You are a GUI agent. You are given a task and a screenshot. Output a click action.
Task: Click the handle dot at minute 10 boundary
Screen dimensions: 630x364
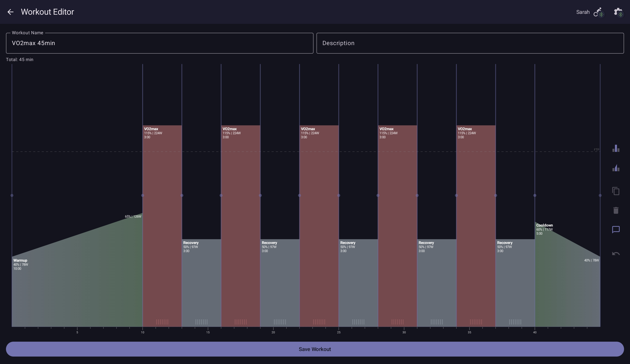pyautogui.click(x=143, y=195)
